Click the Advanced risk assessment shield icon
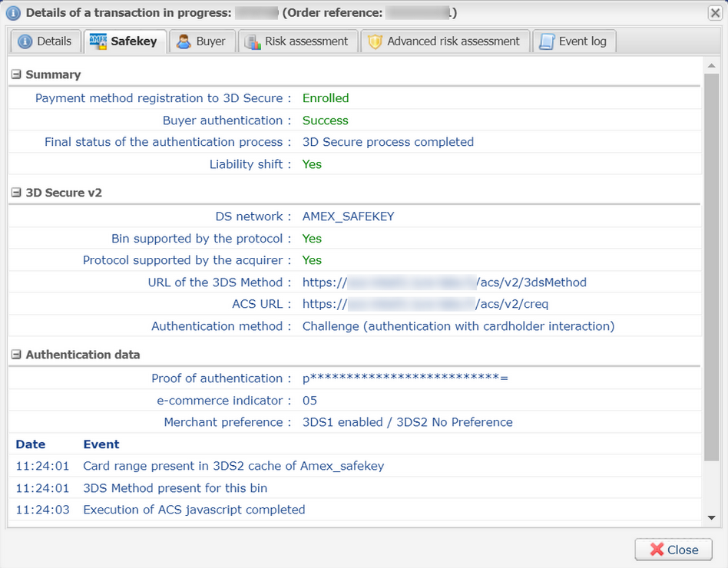This screenshot has height=568, width=728. coord(375,41)
